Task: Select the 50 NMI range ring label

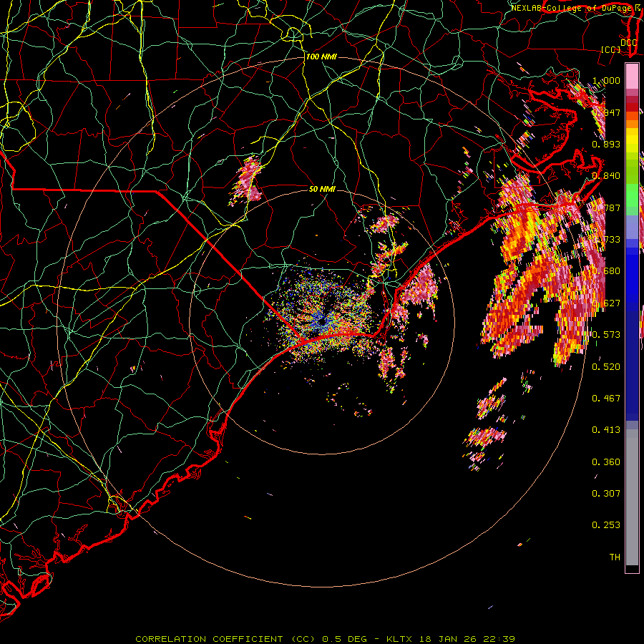Action: (322, 189)
